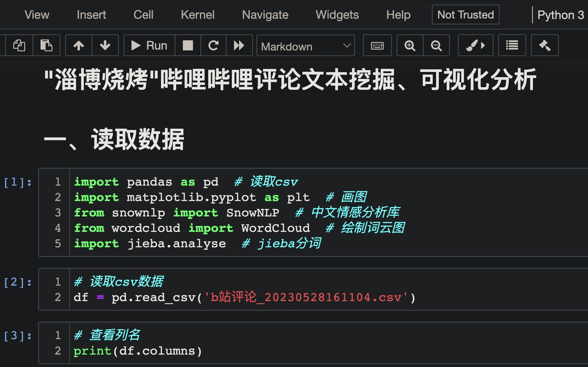
Task: Run the current cell
Action: point(149,45)
